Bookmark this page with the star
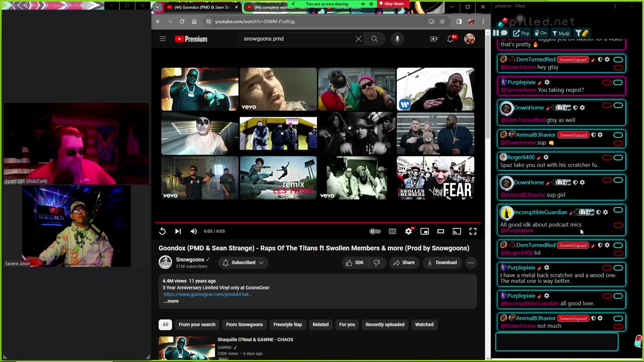The height and width of the screenshot is (362, 644). click(442, 22)
